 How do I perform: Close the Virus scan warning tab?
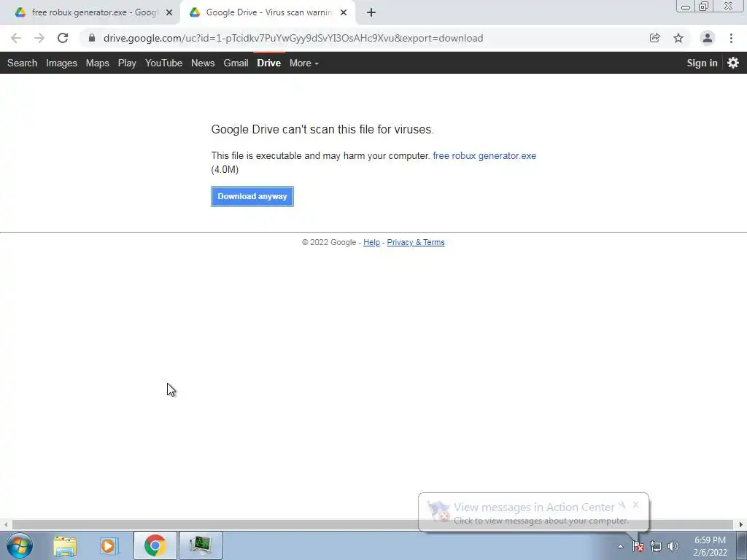pyautogui.click(x=344, y=12)
